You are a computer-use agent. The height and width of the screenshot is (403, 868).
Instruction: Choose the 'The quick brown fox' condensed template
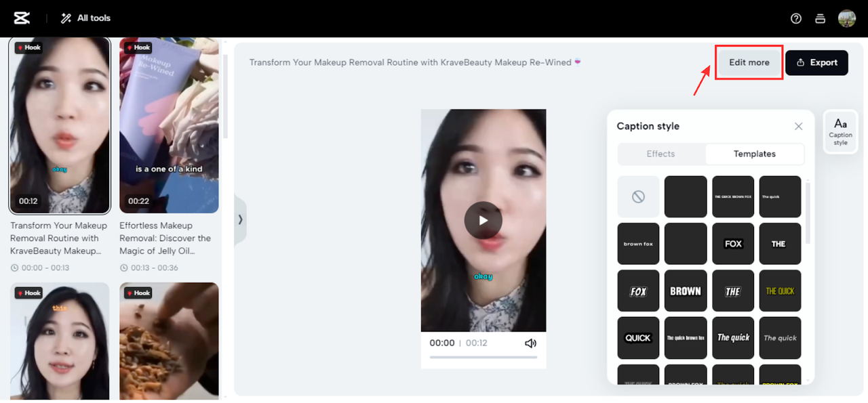coord(686,338)
